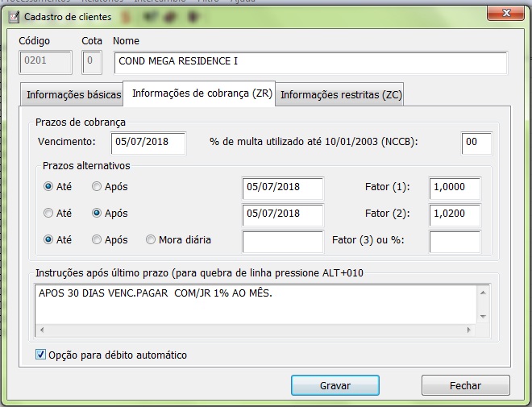Choose Até in the Fator (2) row
Screen dimensions: 532x407
coord(49,214)
